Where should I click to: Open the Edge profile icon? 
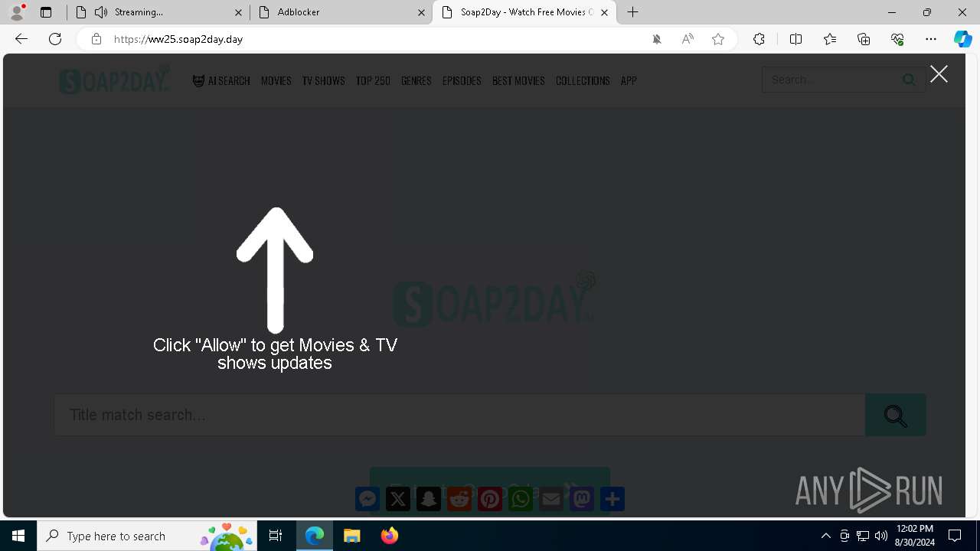pyautogui.click(x=17, y=12)
